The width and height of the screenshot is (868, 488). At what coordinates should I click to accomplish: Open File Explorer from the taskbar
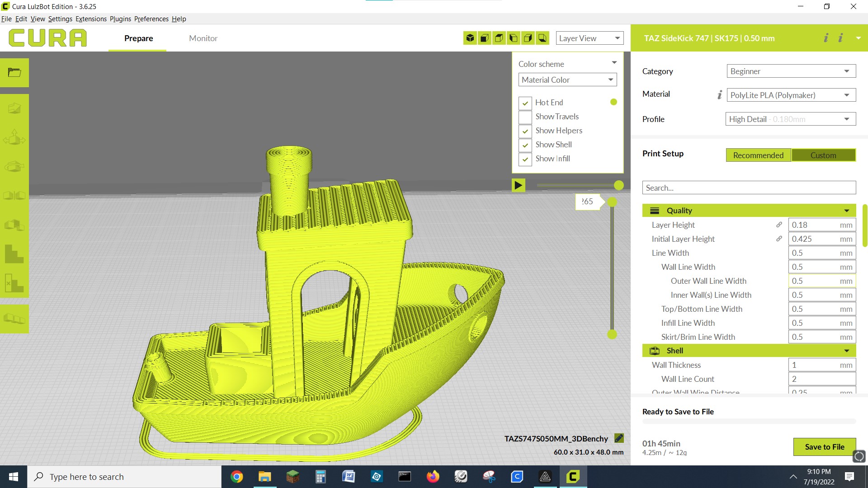[x=264, y=477]
